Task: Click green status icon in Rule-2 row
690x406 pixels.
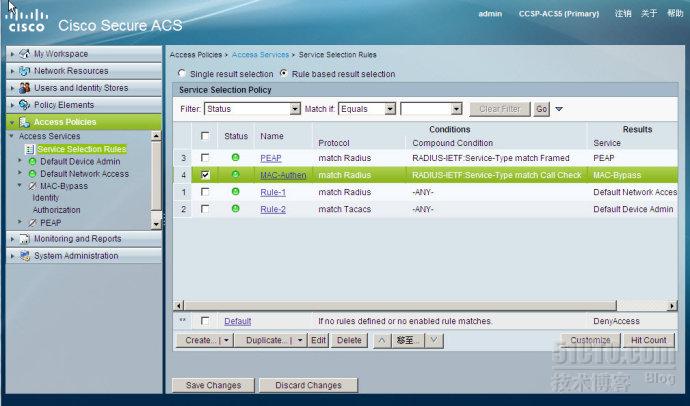Action: point(235,208)
